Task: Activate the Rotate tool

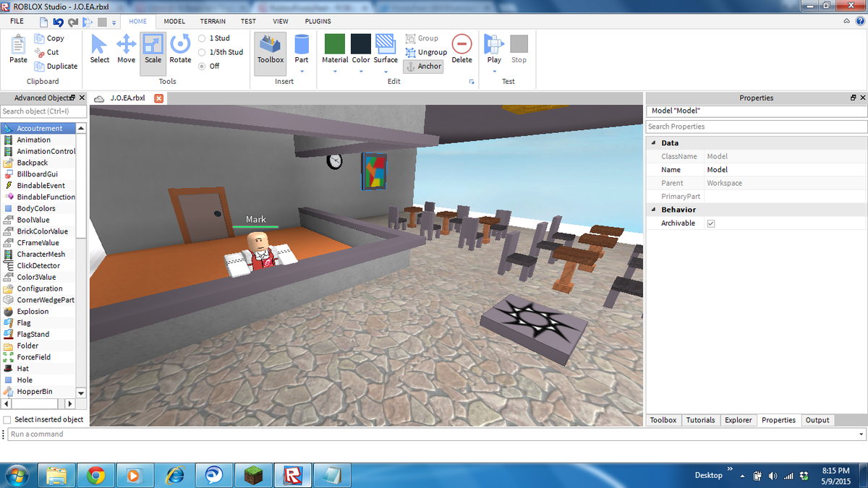Action: coord(180,49)
